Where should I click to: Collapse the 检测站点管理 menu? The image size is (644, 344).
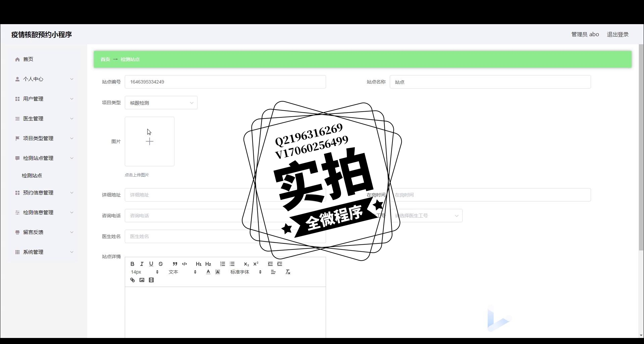pos(44,158)
